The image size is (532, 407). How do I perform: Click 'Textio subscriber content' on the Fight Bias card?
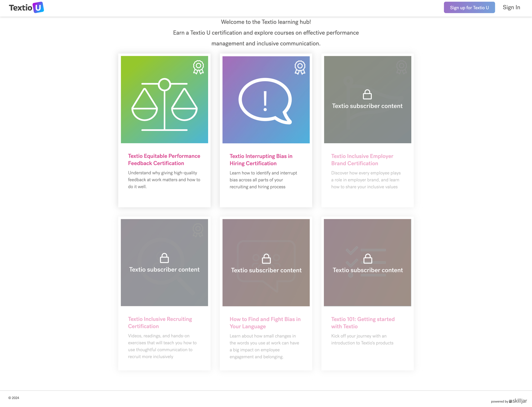pyautogui.click(x=266, y=270)
